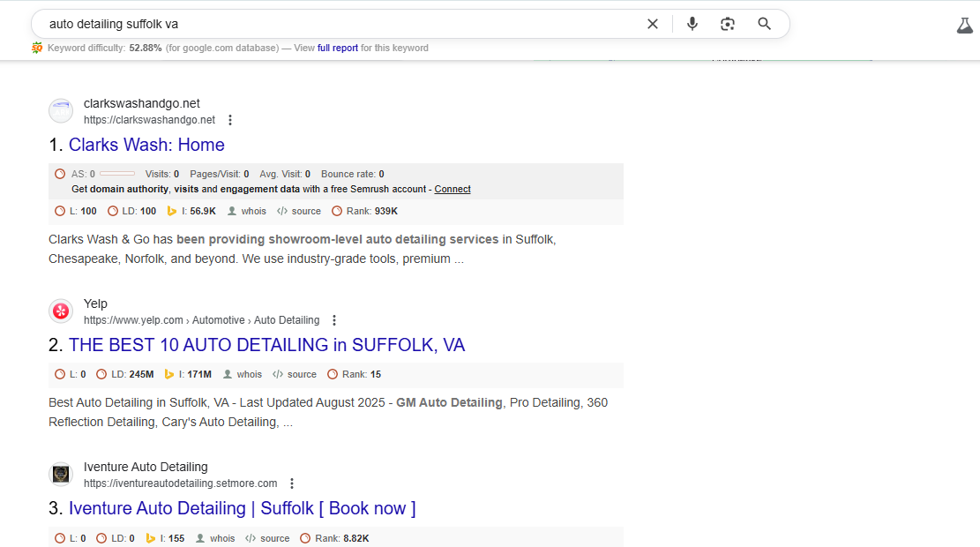Click the Yelp logo favicon
This screenshot has width=980, height=547.
[x=61, y=311]
